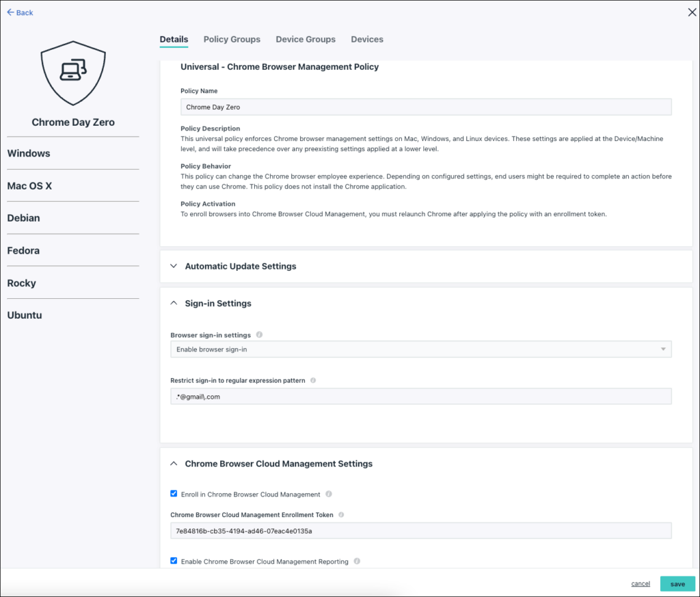The width and height of the screenshot is (700, 597).
Task: Switch to the Policy Groups tab
Action: [232, 39]
